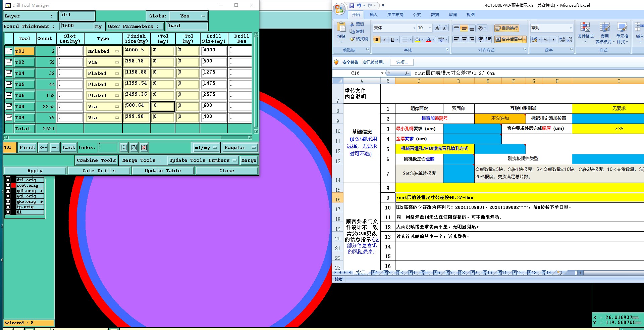Click the Combine Tools button
644x330 pixels.
pos(96,160)
